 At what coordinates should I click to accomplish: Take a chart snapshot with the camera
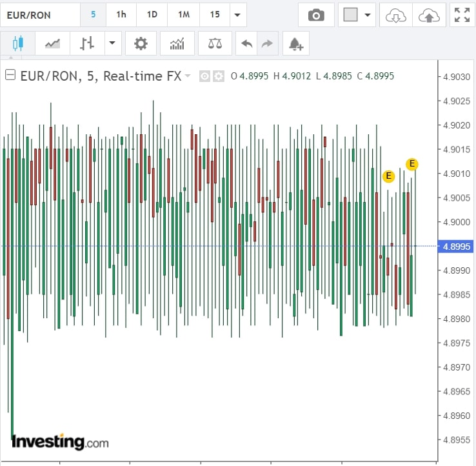(316, 15)
